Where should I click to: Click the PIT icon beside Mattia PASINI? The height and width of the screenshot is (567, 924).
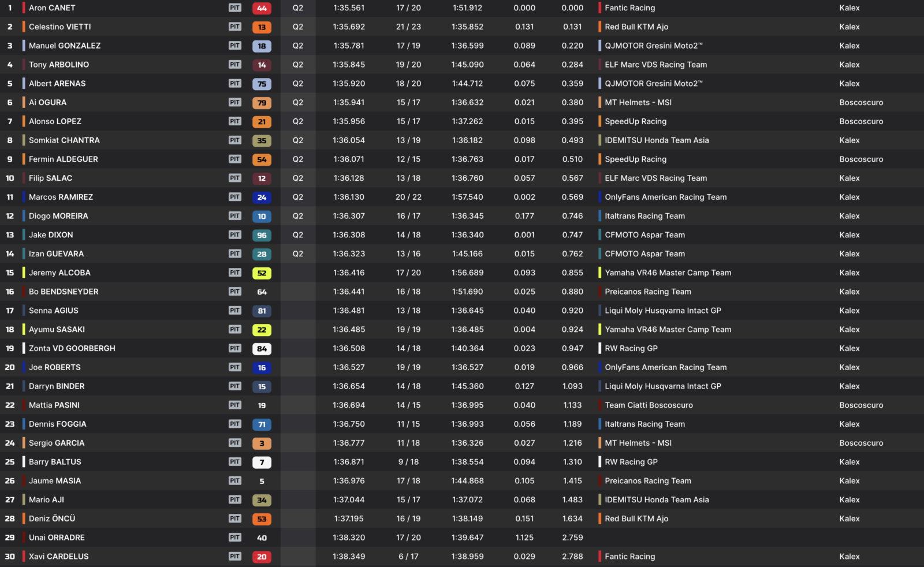234,405
